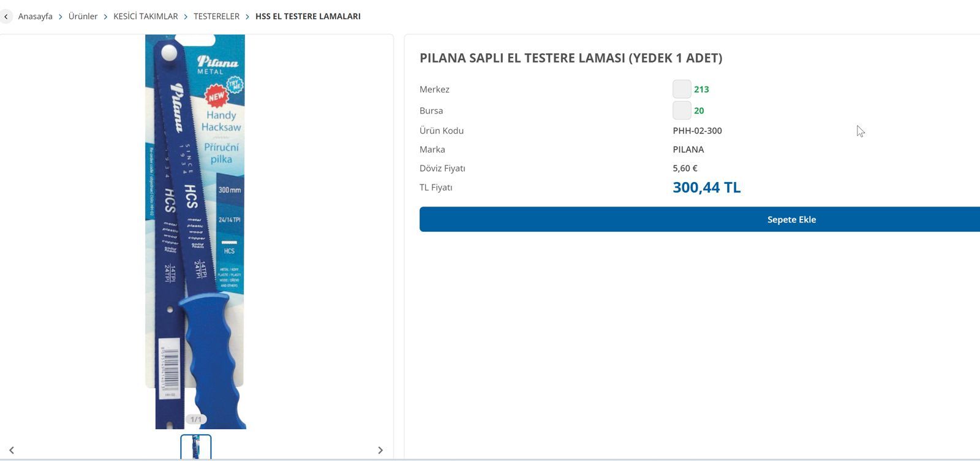Select the hacksaw thumbnail image
Viewport: 980px width, 461px height.
click(196, 447)
